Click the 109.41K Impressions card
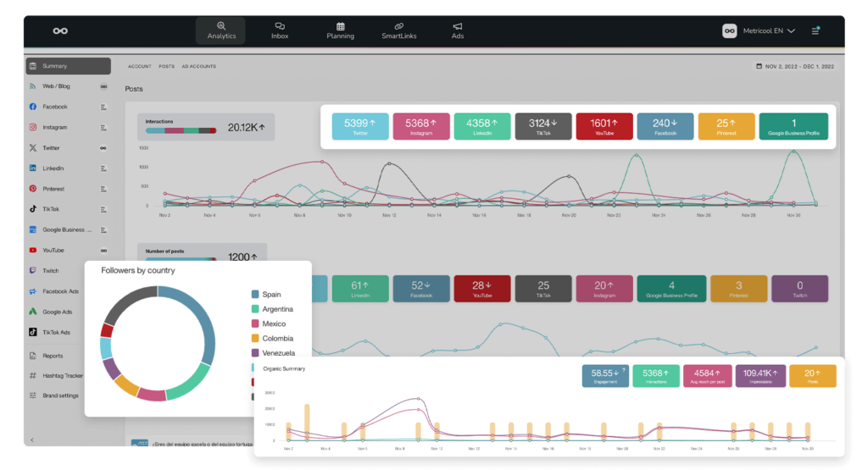The image size is (868, 470). (x=760, y=376)
